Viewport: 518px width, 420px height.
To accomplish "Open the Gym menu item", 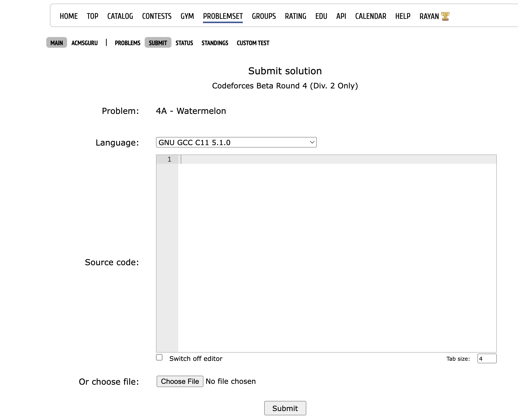I will tap(187, 16).
